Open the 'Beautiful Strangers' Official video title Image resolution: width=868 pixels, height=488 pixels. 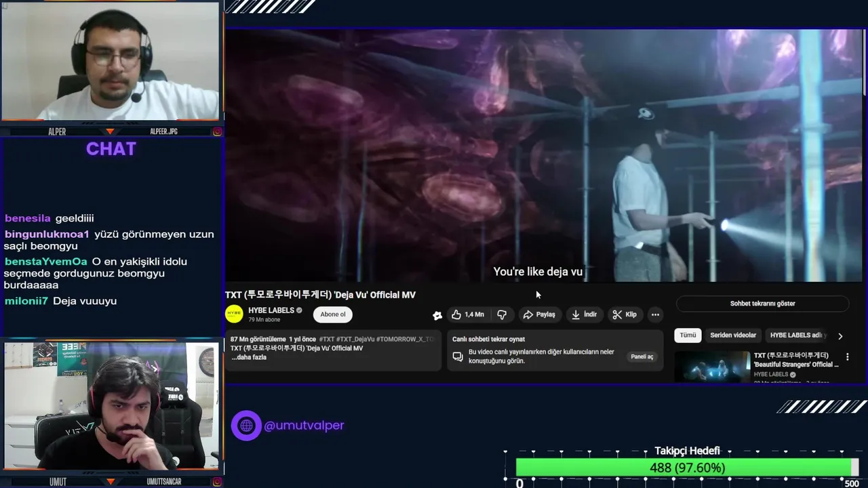[x=796, y=360]
